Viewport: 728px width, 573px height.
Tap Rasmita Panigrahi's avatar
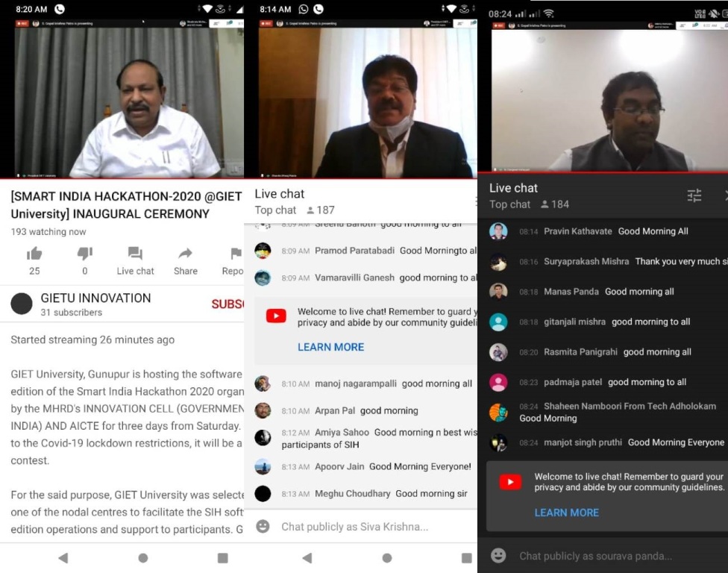tap(498, 352)
